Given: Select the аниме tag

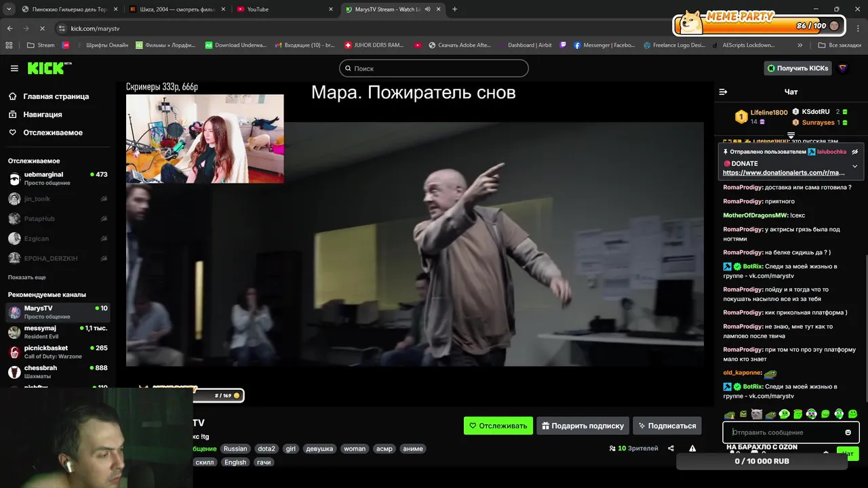Looking at the screenshot, I should (413, 449).
